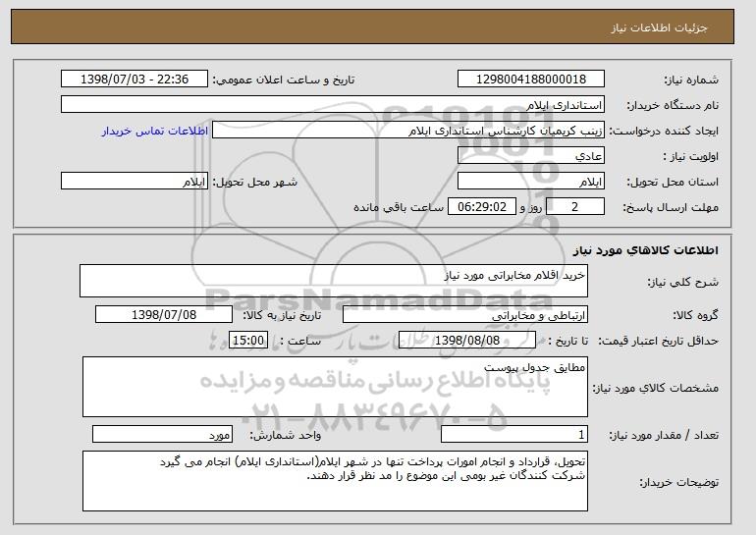Image resolution: width=756 pixels, height=535 pixels.
Task: Click the need date field 1398/07/08
Action: pos(164,315)
